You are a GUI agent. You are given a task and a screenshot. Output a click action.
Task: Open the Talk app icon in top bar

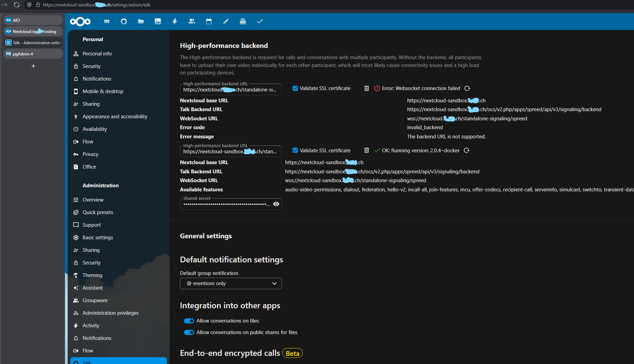pyautogui.click(x=124, y=21)
